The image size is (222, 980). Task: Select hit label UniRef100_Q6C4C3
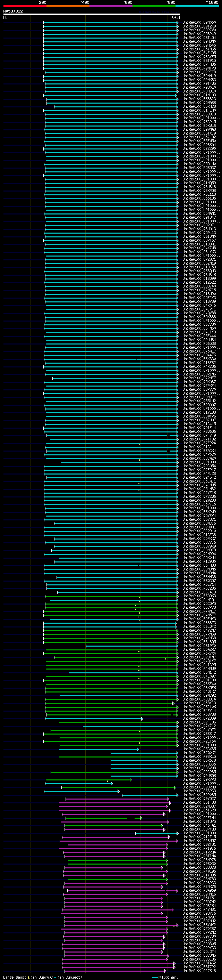tap(199, 592)
